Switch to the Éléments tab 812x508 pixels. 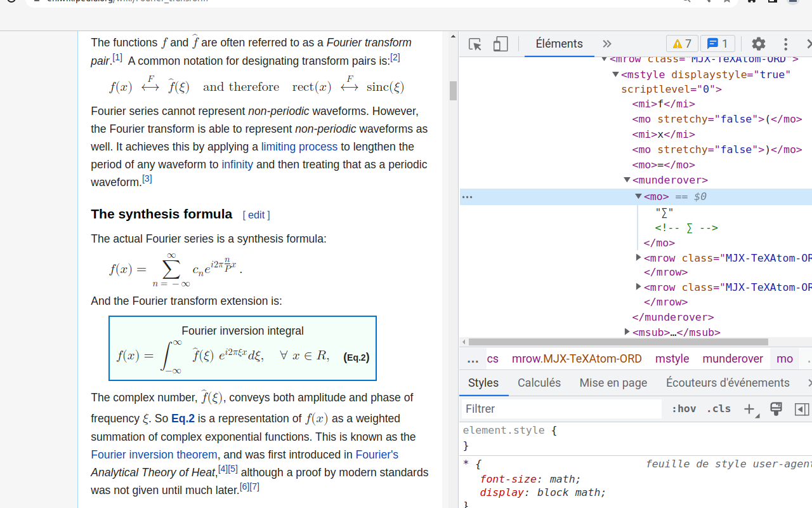(559, 44)
